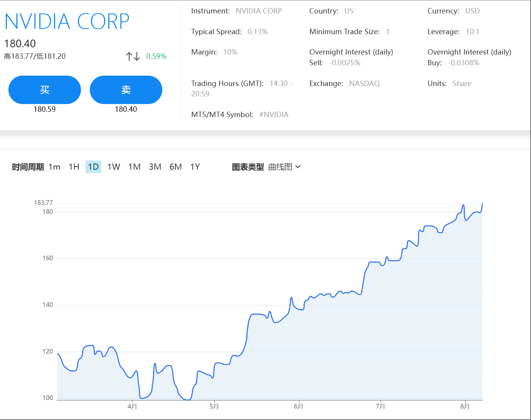Viewport: 531px width, 420px height.
Task: Choose the 3M time period
Action: point(155,167)
